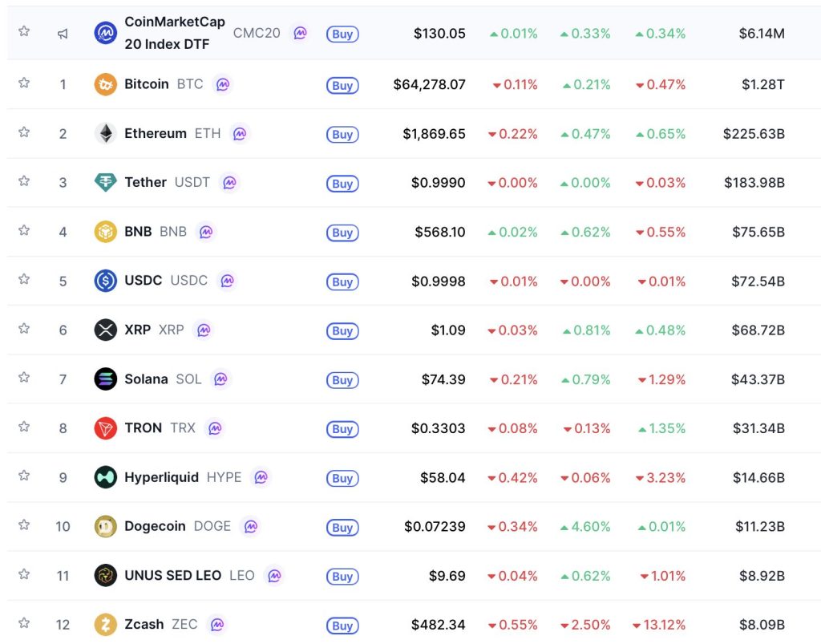Screen dimensions: 821x644
Task: Click the Buy button for USDC
Action: point(342,281)
